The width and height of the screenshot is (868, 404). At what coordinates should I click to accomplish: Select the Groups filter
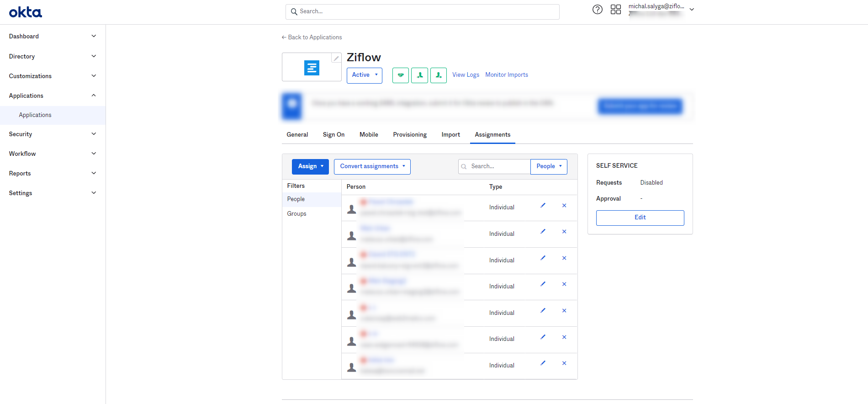[x=297, y=214]
